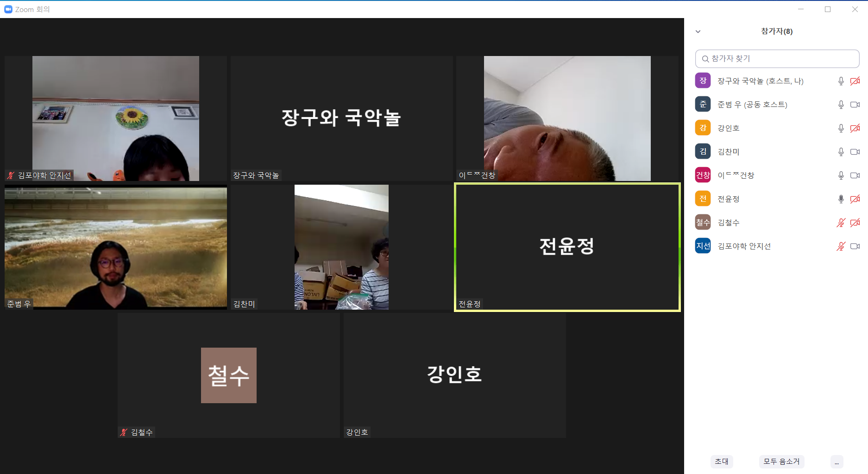868x474 pixels.
Task: Select 장구와 국악놀 name tile
Action: pyautogui.click(x=342, y=118)
